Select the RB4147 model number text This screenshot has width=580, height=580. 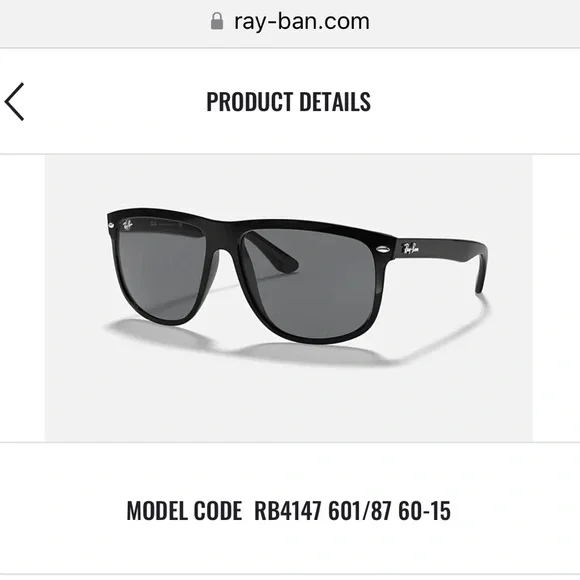(x=288, y=511)
